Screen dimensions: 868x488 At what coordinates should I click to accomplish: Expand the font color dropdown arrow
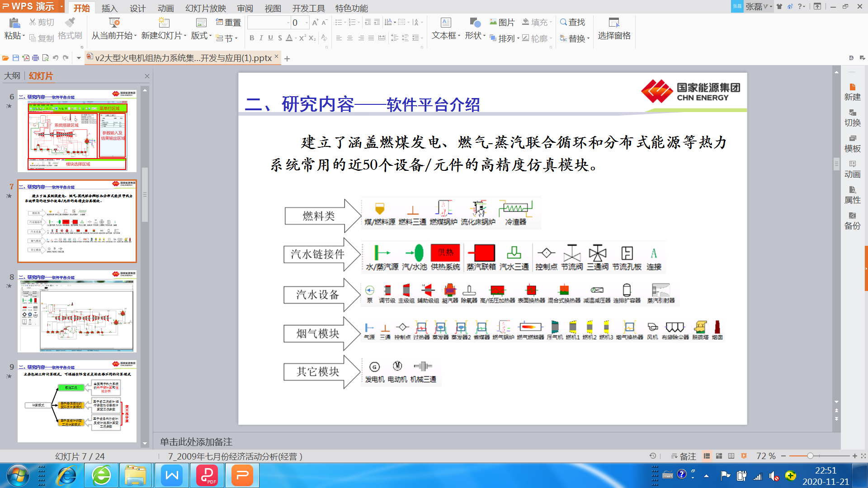tap(296, 38)
